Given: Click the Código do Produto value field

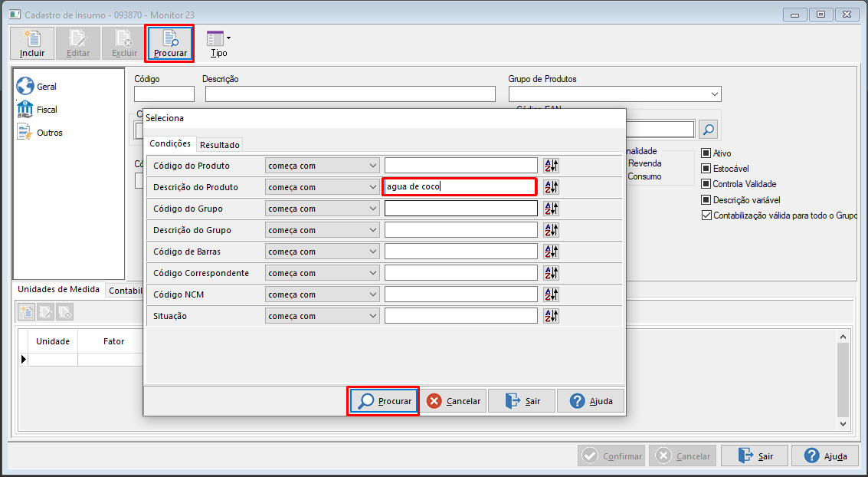Looking at the screenshot, I should pos(461,166).
